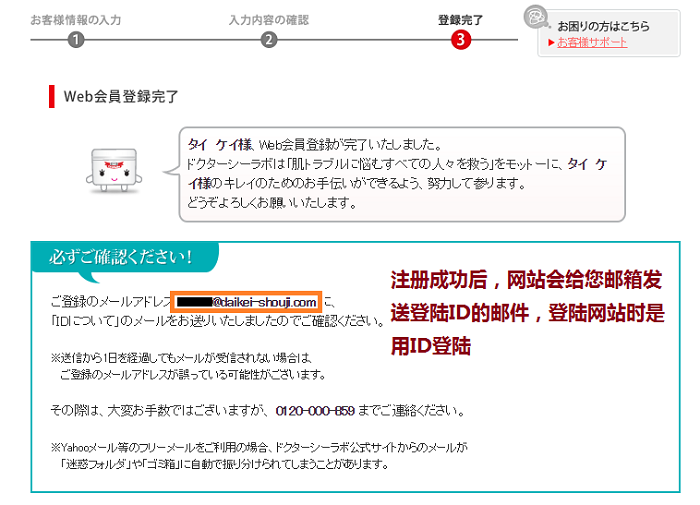Image resolution: width=700 pixels, height=505 pixels.
Task: Select the 登録完了 step label
Action: point(460,19)
